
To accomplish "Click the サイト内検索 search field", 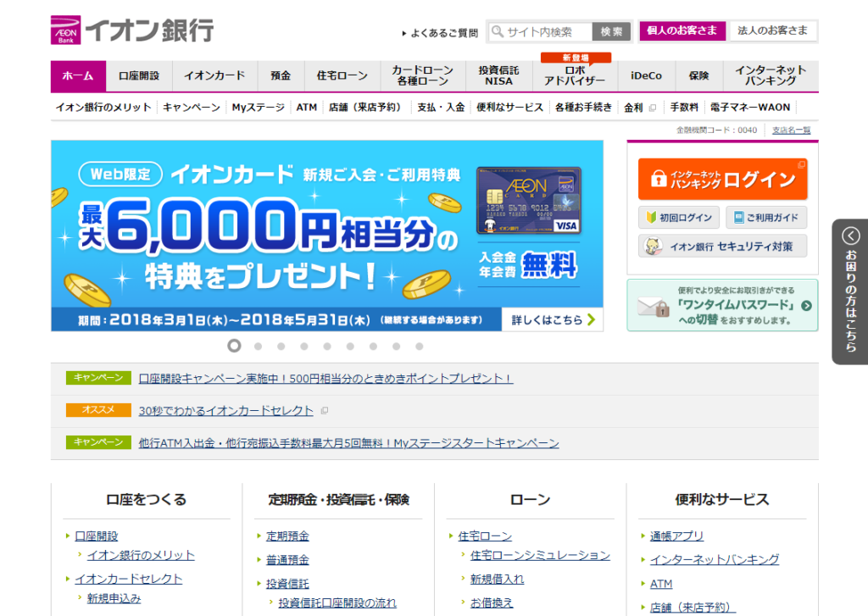I will click(x=540, y=31).
